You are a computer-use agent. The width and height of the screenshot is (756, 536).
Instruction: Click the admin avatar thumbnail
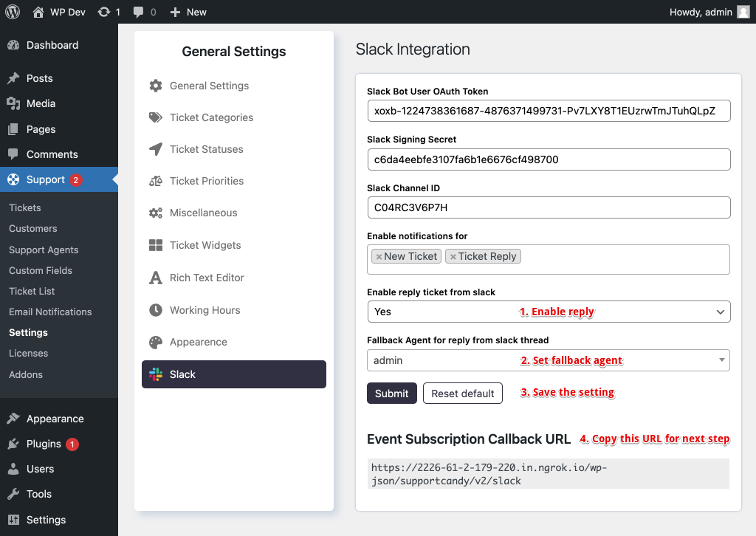point(743,12)
